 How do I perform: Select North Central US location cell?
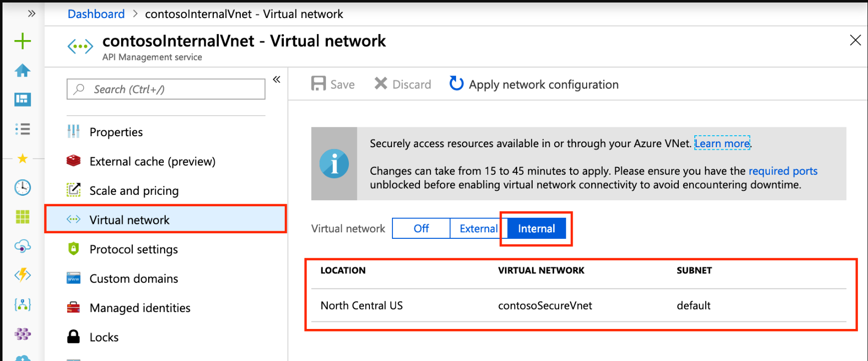click(361, 305)
